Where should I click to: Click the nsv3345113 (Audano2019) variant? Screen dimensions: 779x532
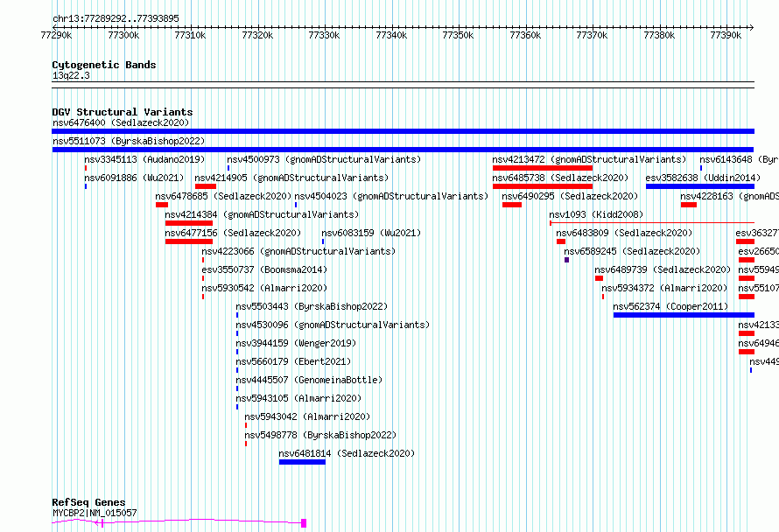pos(144,159)
